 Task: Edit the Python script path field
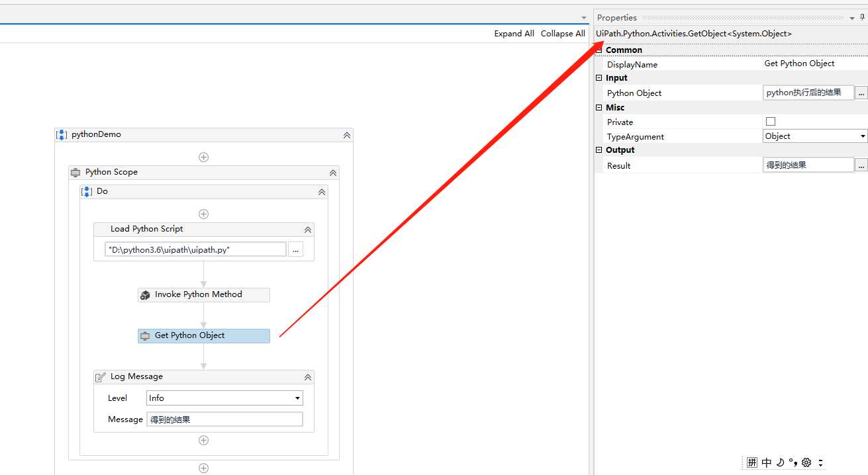point(195,249)
